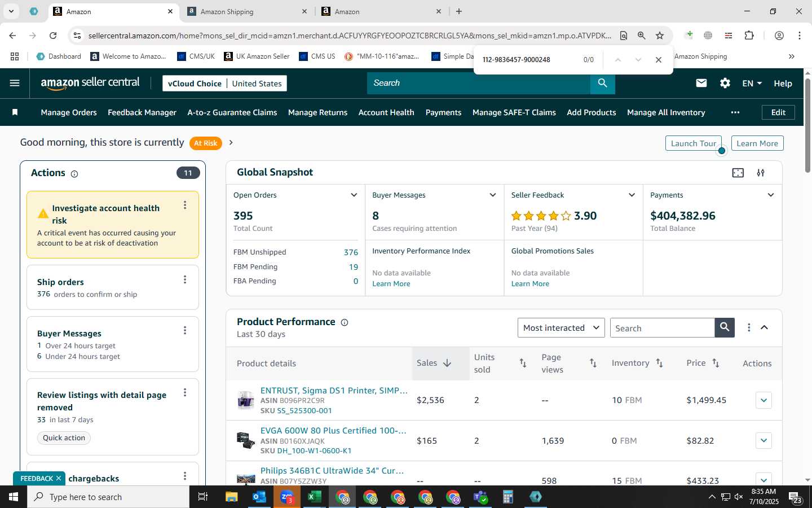This screenshot has width=812, height=508.
Task: Open Manage Orders menu item
Action: click(69, 112)
